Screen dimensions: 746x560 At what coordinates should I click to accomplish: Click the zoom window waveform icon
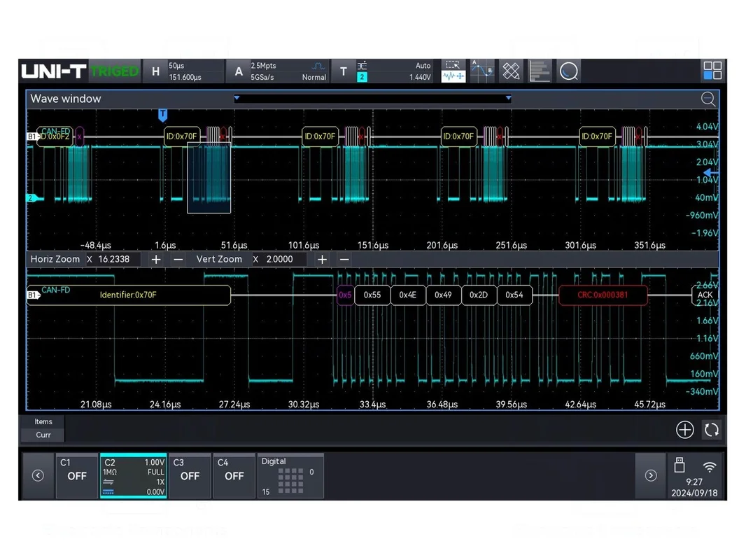click(453, 71)
